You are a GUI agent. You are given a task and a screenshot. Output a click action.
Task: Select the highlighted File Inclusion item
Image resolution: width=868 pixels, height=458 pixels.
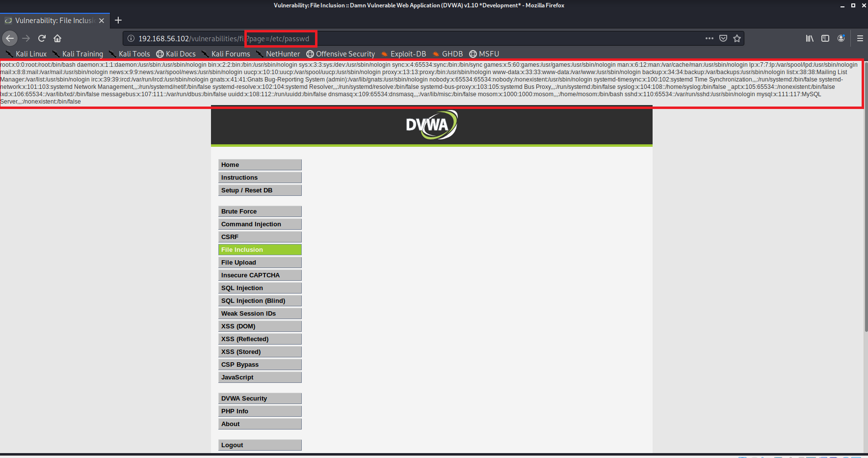260,250
